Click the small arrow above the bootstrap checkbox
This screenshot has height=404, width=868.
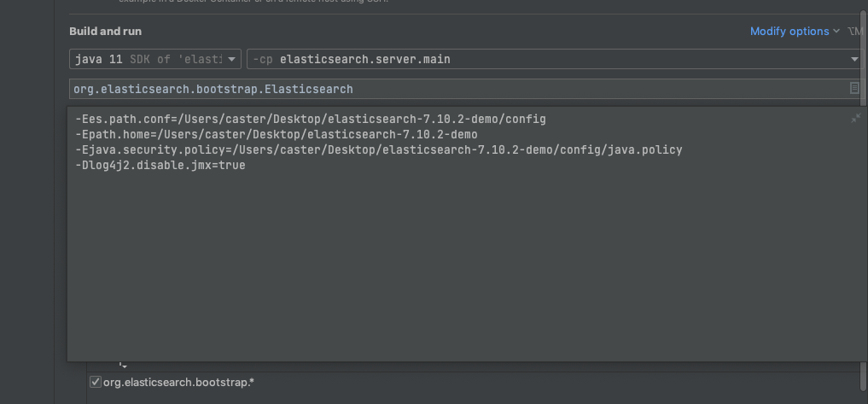coord(124,366)
